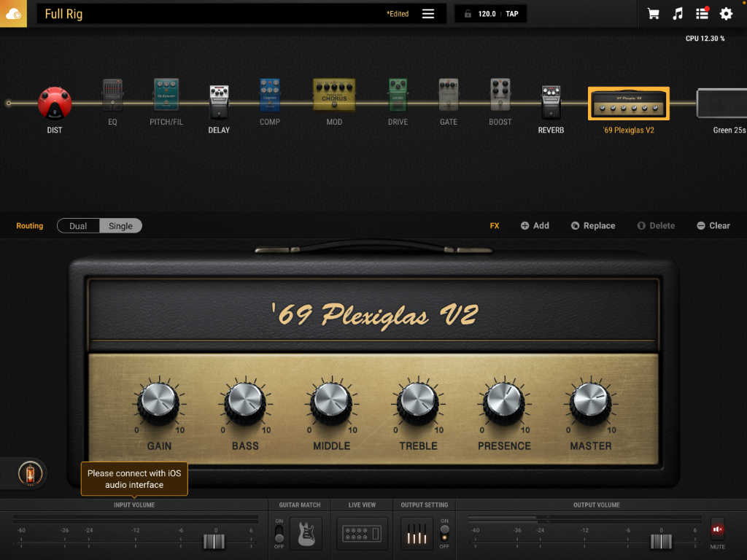
Task: Select the Green 25s cabinet
Action: click(721, 103)
